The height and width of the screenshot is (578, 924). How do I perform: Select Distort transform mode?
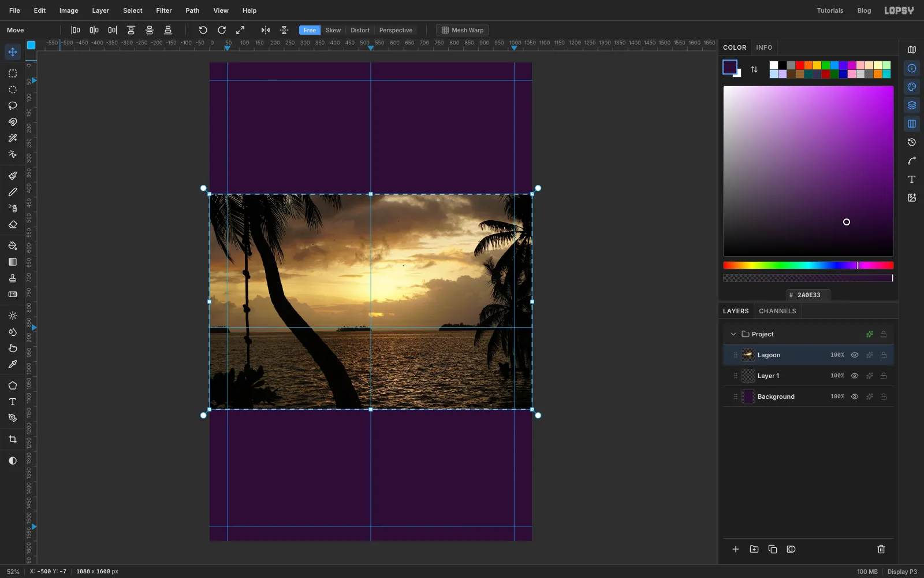[x=360, y=30]
